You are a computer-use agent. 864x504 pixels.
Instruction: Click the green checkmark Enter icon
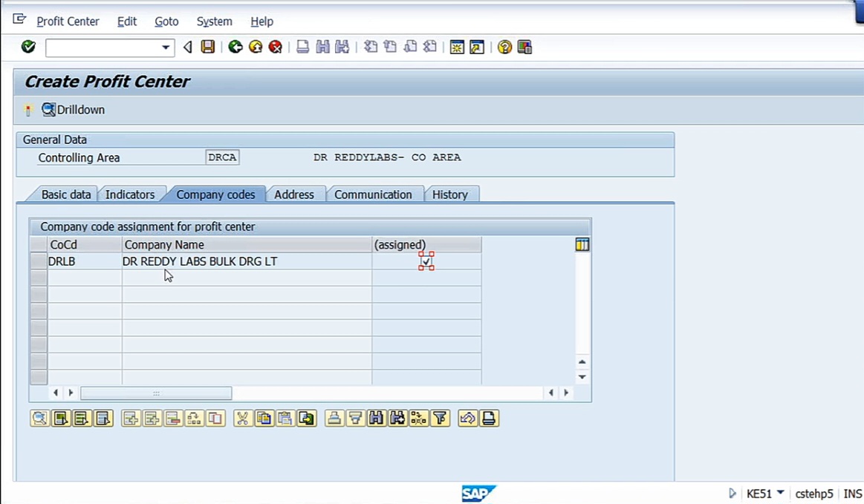(x=28, y=47)
